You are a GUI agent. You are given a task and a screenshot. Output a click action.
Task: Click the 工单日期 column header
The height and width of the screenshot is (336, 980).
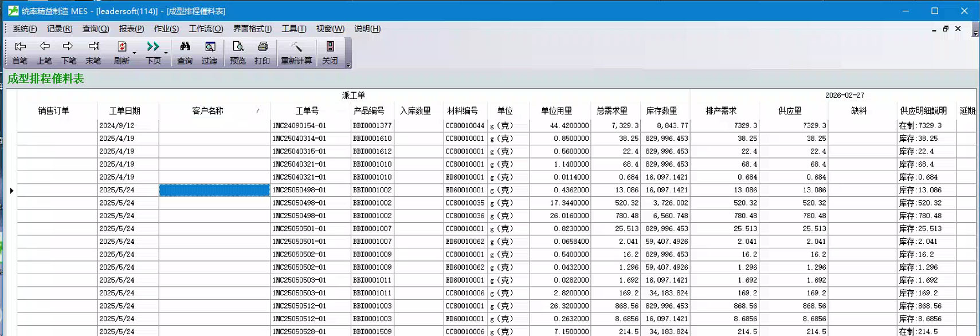point(125,111)
